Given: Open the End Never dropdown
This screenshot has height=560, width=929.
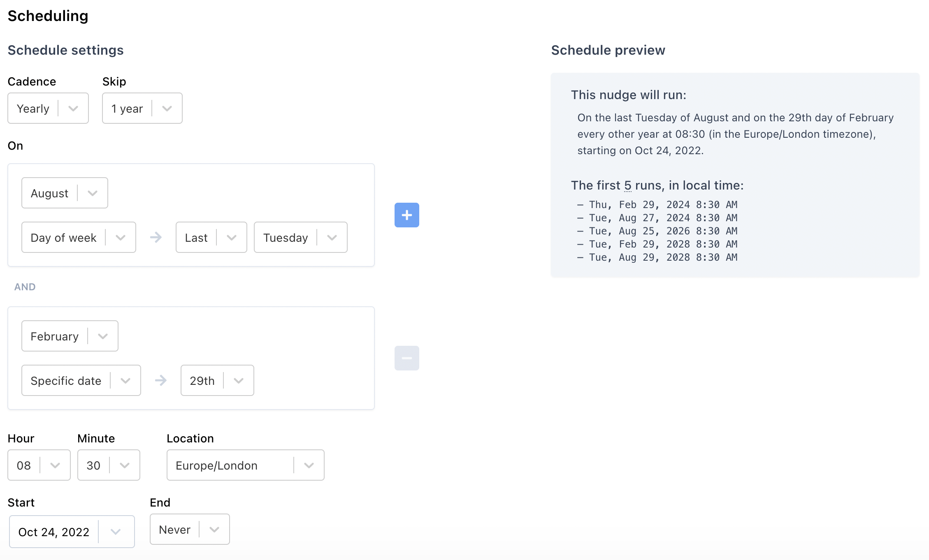Looking at the screenshot, I should click(x=189, y=530).
